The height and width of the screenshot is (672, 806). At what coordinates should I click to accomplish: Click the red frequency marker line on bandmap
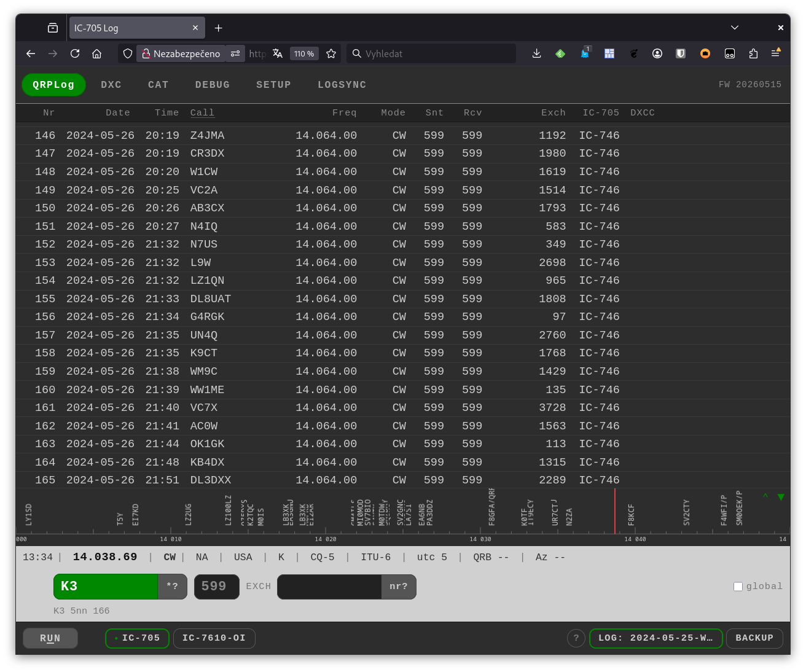pos(615,511)
